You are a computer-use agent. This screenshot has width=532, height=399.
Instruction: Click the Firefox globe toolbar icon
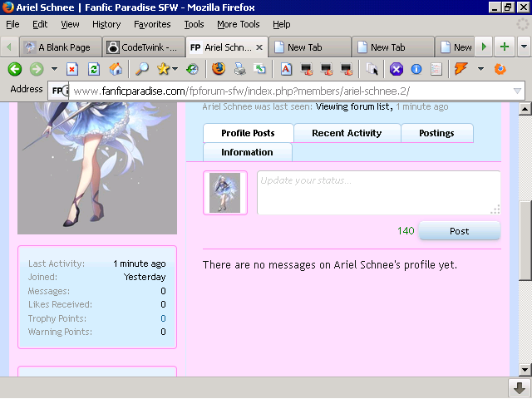(219, 69)
